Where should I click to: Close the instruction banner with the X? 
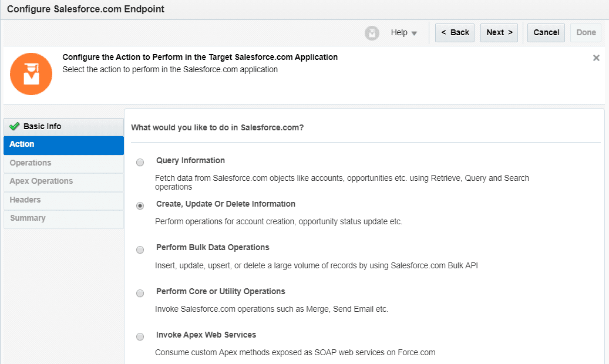pos(596,58)
